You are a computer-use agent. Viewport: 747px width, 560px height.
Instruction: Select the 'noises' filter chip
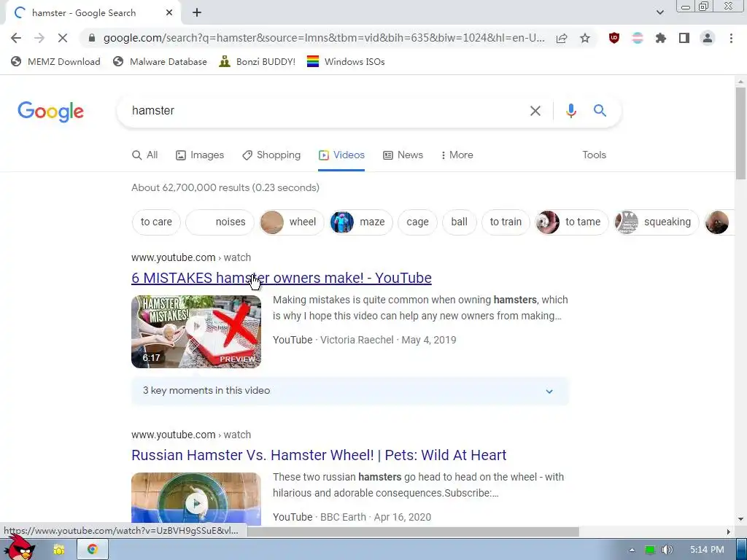(220, 222)
